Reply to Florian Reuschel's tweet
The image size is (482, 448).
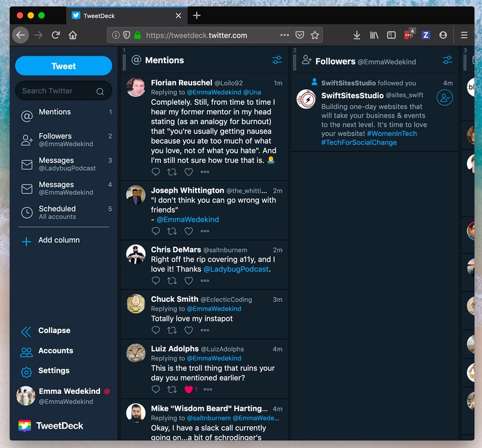[x=156, y=172]
